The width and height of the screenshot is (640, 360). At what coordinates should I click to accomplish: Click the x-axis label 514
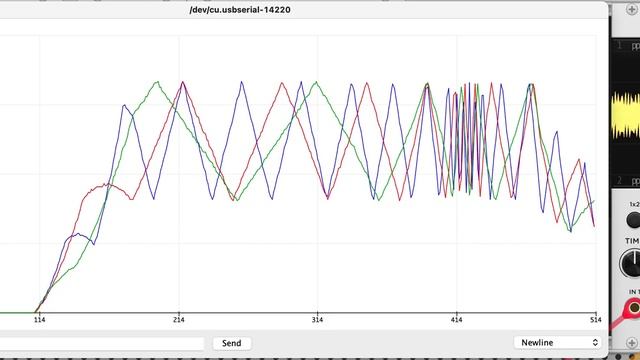(596, 320)
